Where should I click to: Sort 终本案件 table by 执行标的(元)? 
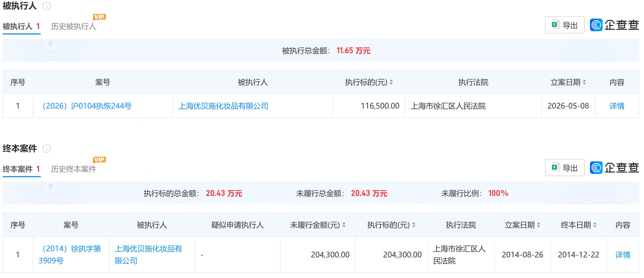[414, 225]
